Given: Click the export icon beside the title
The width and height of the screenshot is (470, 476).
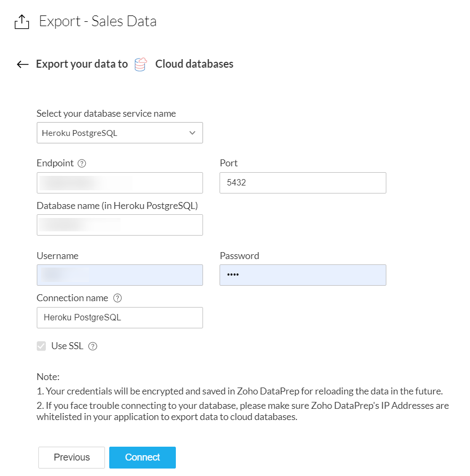Looking at the screenshot, I should click(x=21, y=22).
